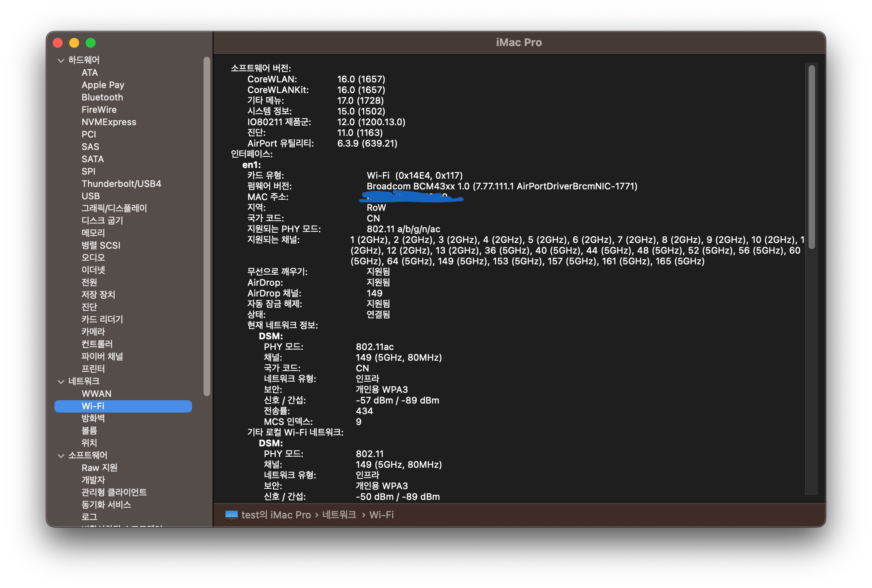The image size is (872, 588).
Task: Open 저장 장치 information
Action: (98, 295)
